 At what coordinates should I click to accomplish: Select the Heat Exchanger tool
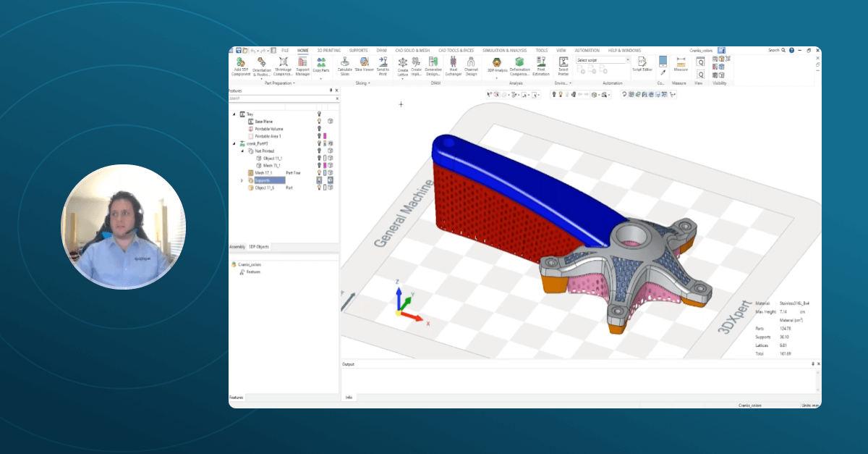pos(454,64)
